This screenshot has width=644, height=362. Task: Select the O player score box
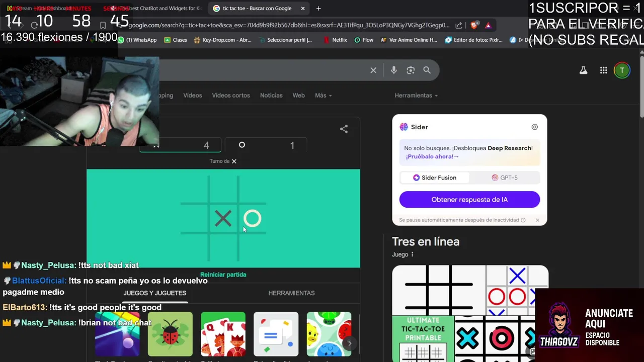[x=266, y=145]
